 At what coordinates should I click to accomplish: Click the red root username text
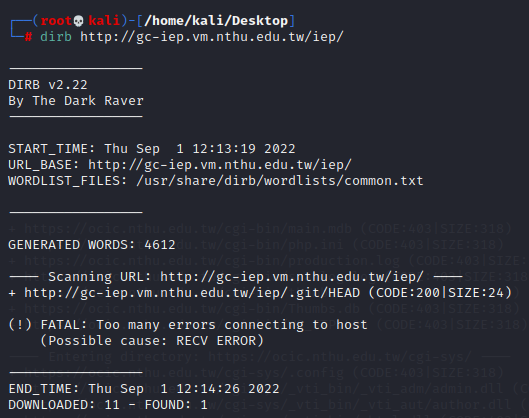point(56,21)
